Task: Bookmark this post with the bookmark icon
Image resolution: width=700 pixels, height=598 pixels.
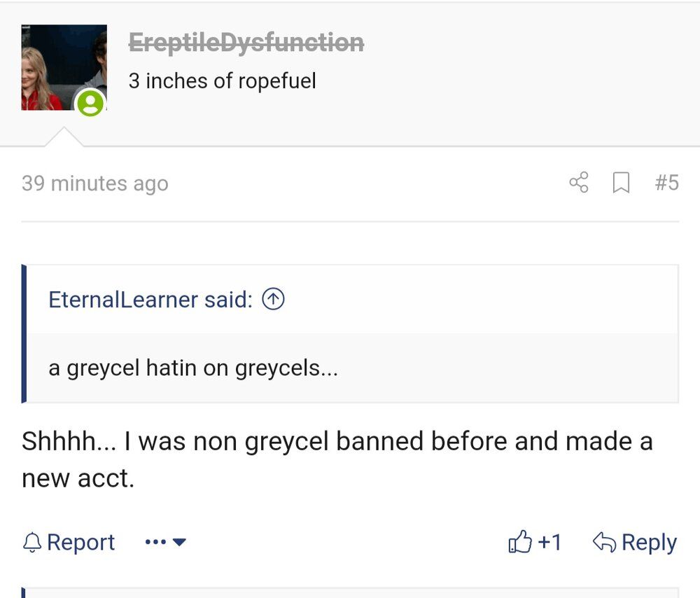Action: (621, 182)
